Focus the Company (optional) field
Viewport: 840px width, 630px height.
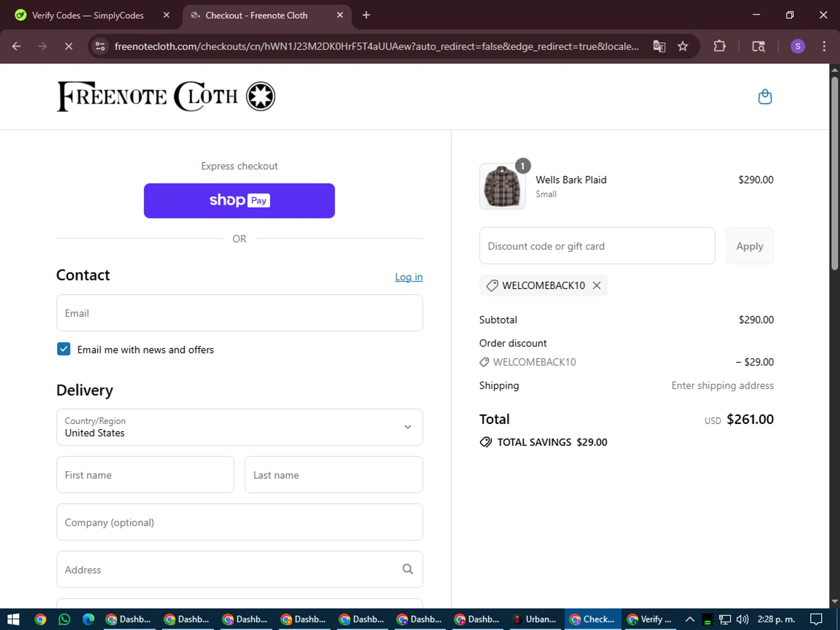(x=240, y=522)
